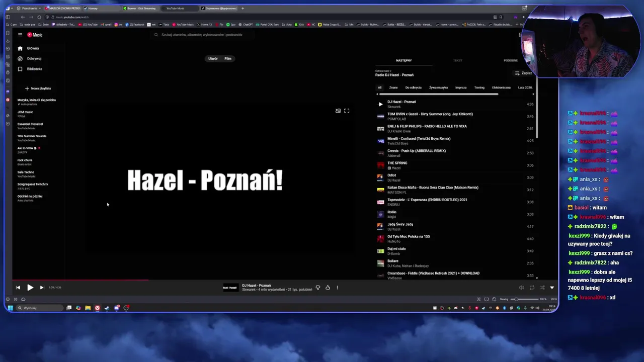644x362 pixels.
Task: Click the red song progress bar
Action: pyautogui.click(x=80, y=280)
